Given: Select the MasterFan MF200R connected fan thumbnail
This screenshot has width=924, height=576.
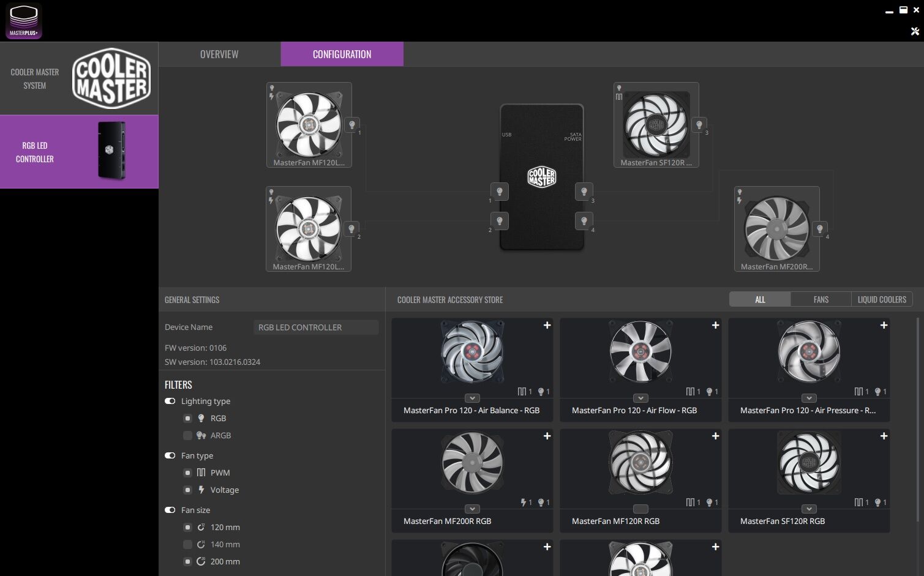Looking at the screenshot, I should [x=777, y=229].
